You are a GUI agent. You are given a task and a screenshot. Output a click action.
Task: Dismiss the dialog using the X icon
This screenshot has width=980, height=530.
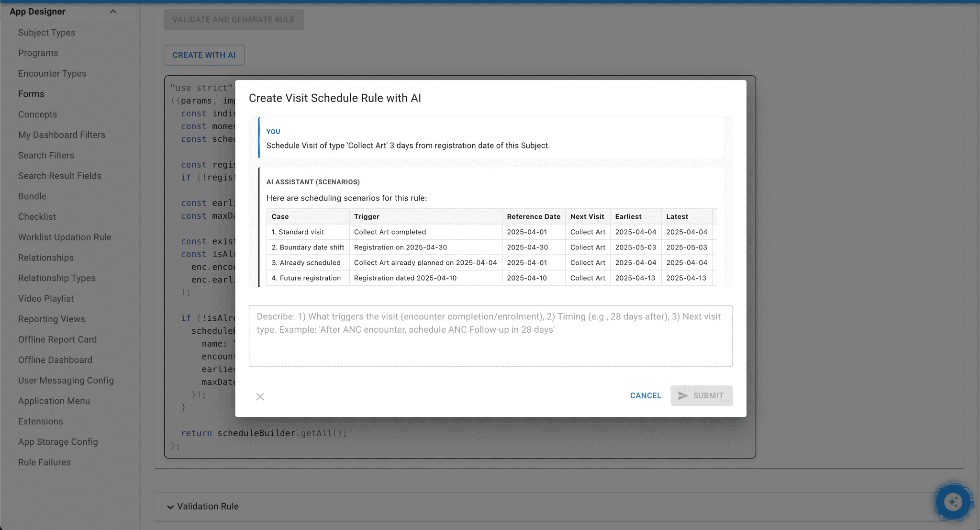[260, 396]
